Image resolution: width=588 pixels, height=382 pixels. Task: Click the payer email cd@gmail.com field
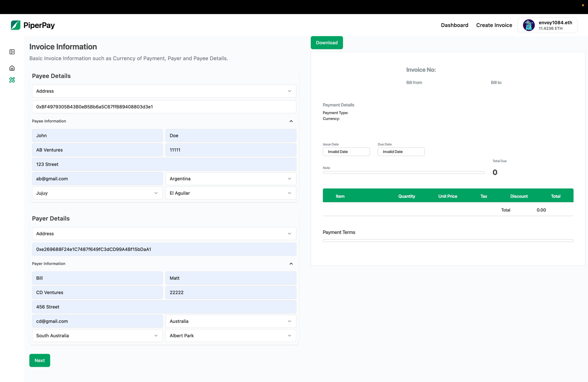pos(97,321)
